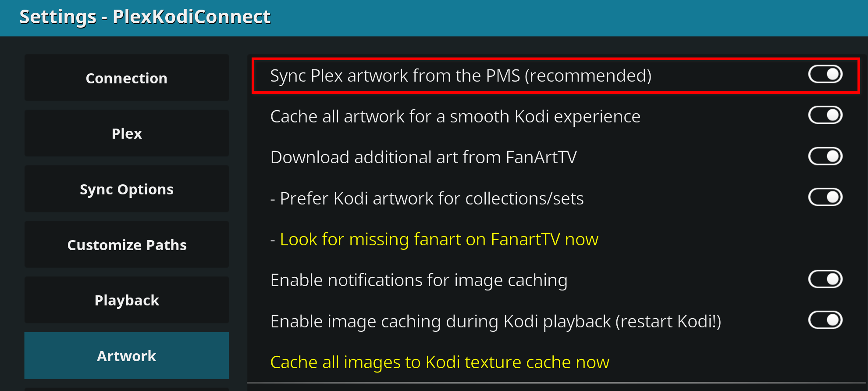Go to the Playback settings section

pos(126,300)
